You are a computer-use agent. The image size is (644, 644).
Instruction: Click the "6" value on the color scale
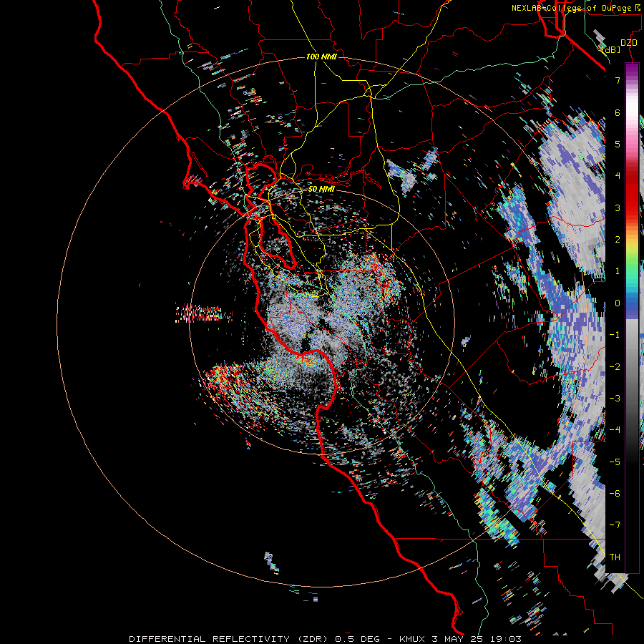click(x=618, y=112)
